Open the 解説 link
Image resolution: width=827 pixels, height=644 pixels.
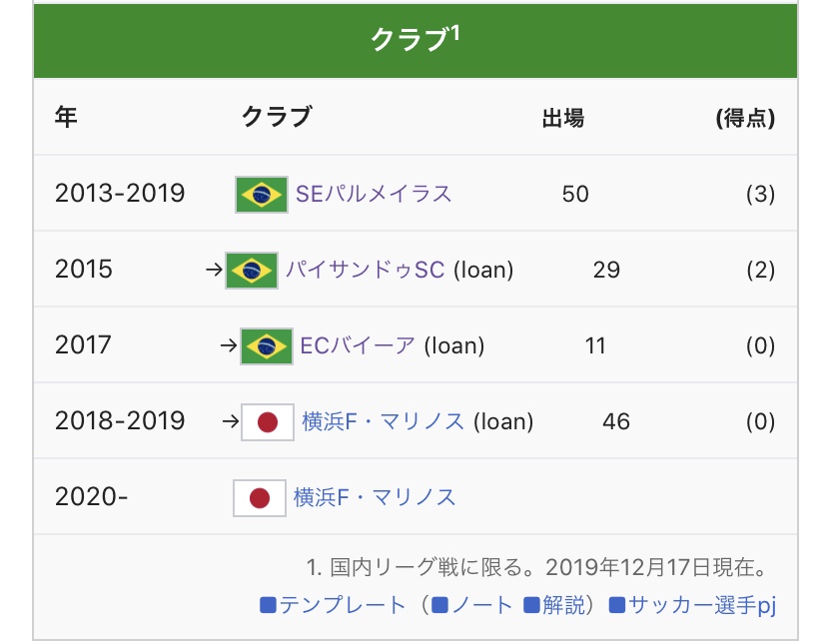coord(564,605)
